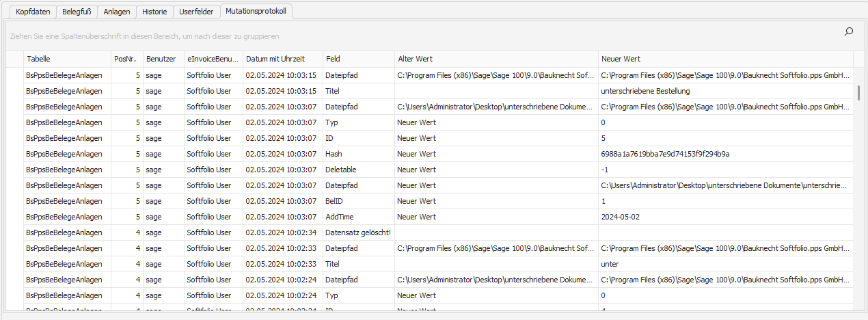The image size is (868, 320).
Task: Click the eInvoiceBenutzer column header
Action: (213, 59)
